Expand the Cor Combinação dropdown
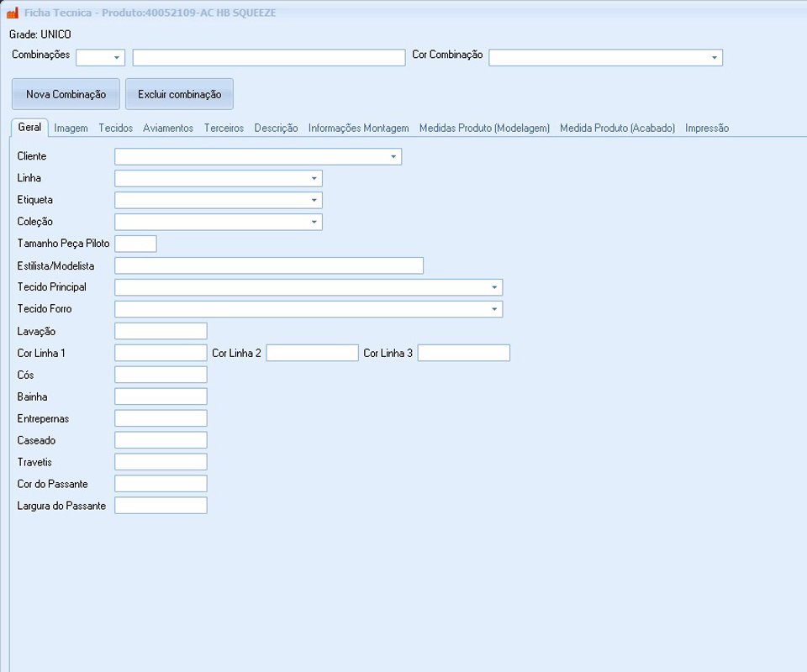 714,58
